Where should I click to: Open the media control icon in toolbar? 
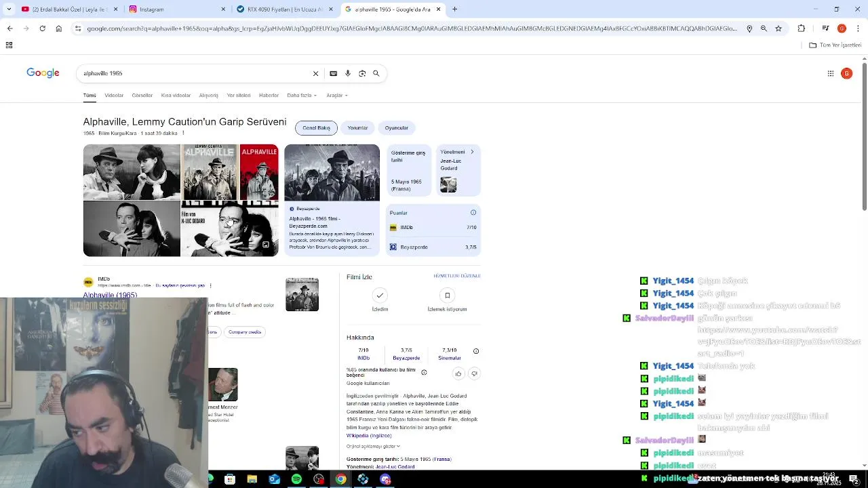tap(825, 28)
